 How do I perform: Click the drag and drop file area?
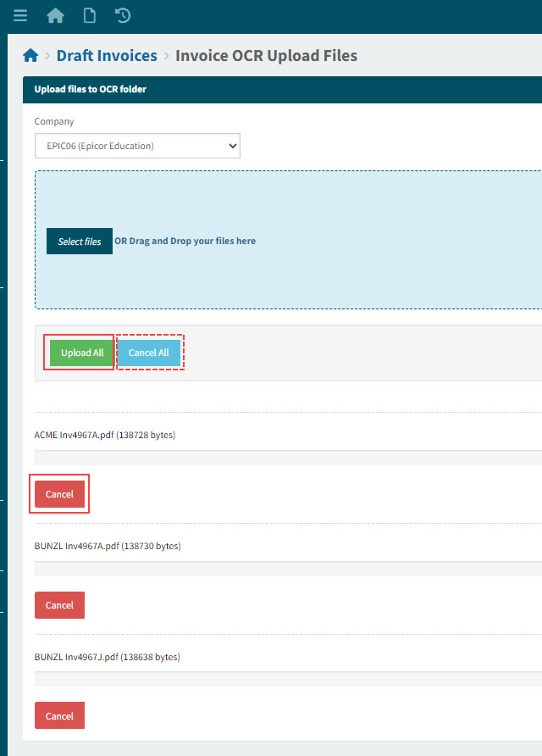[x=339, y=271]
